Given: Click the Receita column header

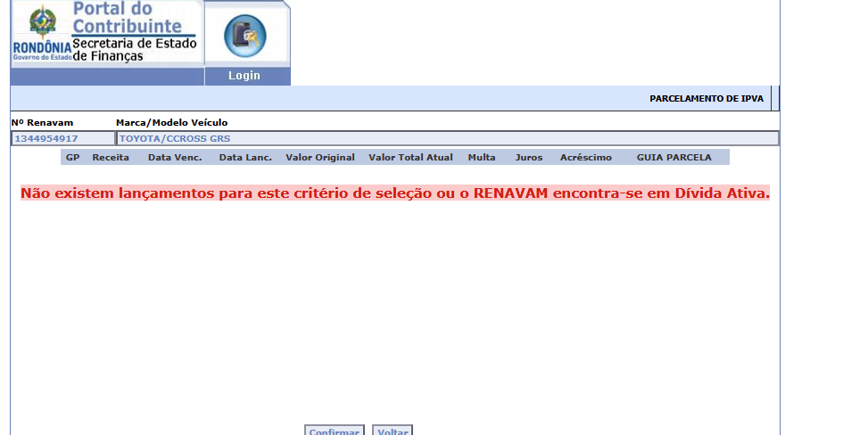Looking at the screenshot, I should pos(111,157).
